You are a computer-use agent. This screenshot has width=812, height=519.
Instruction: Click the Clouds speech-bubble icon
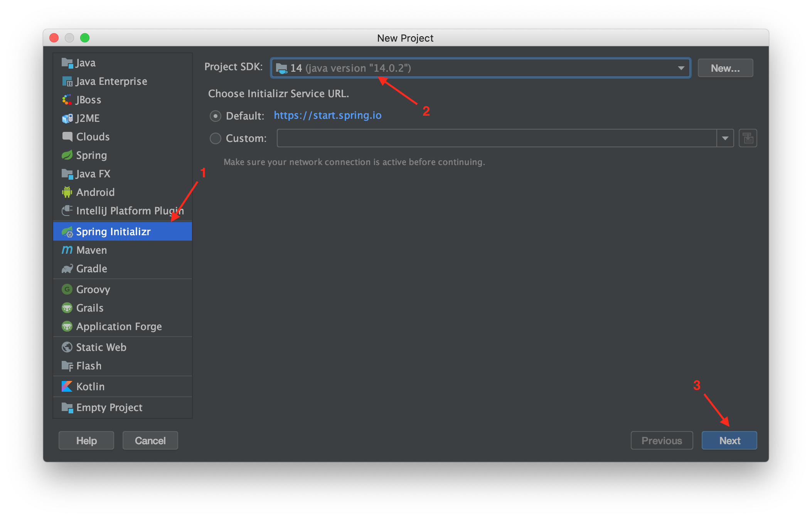(67, 136)
